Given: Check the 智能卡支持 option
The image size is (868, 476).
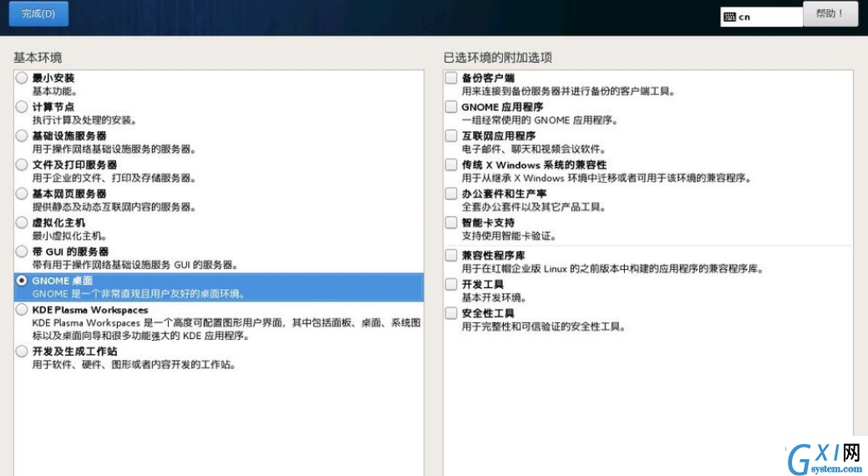Looking at the screenshot, I should click(451, 222).
